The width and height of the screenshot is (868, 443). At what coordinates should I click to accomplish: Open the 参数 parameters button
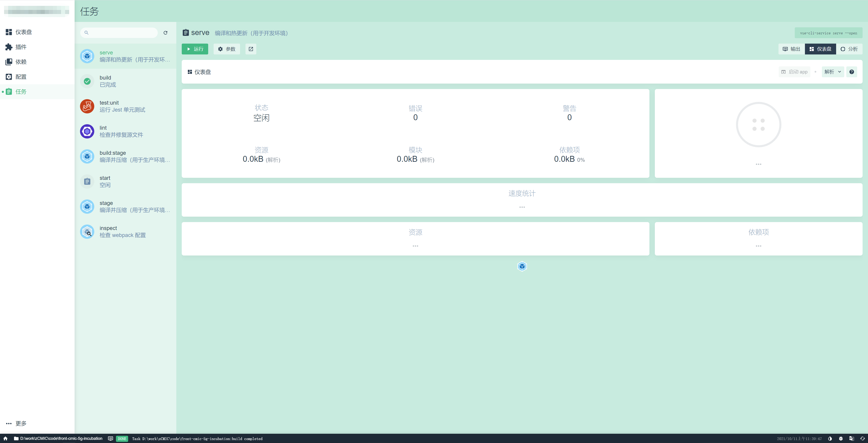pos(226,49)
